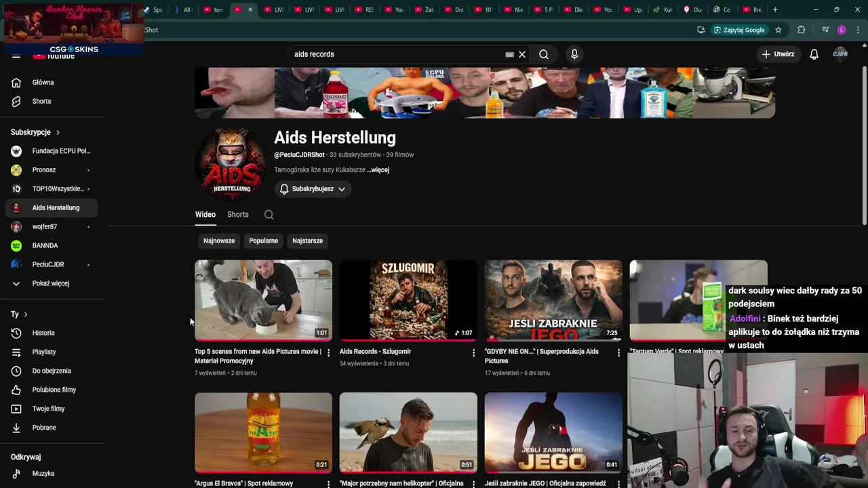Open options menu for Argus El Bravos video

(x=328, y=484)
